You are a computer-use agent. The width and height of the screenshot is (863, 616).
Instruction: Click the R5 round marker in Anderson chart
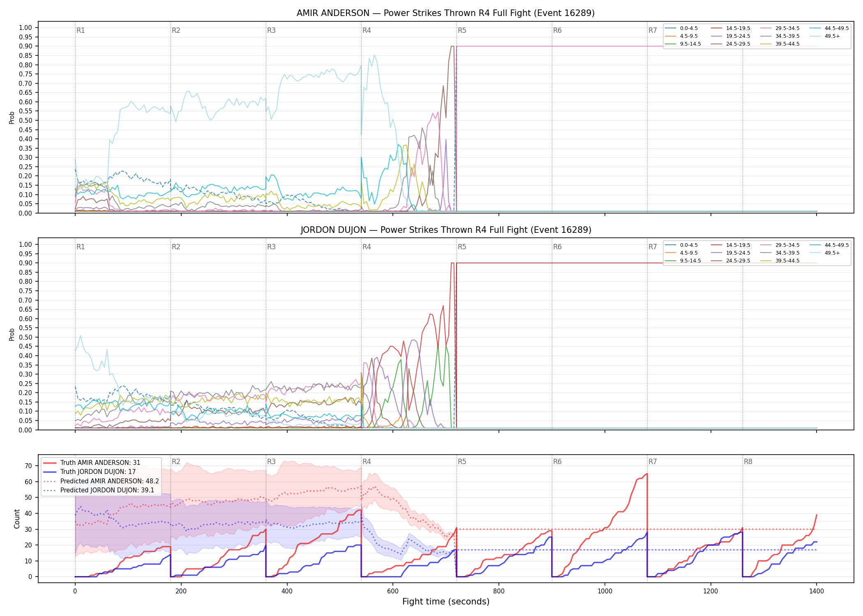pos(462,30)
